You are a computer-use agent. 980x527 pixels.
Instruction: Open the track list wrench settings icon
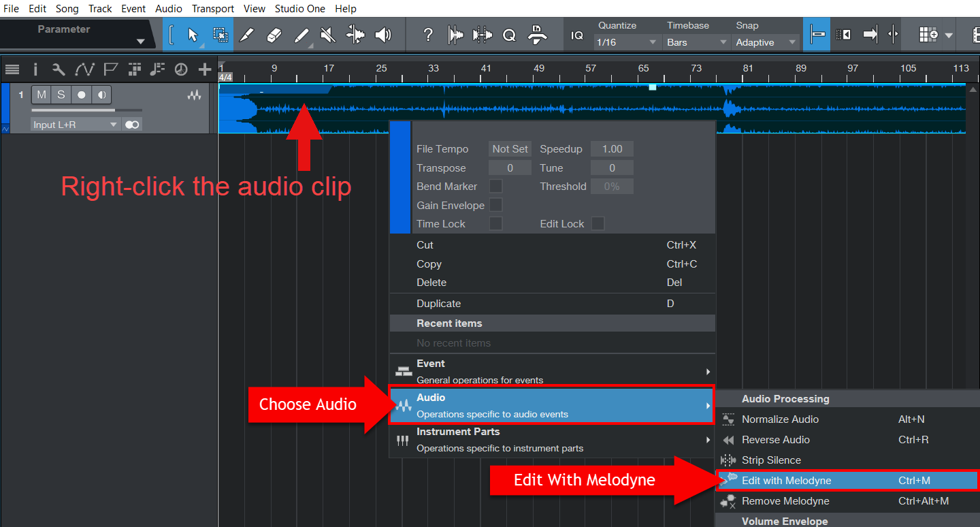coord(58,69)
